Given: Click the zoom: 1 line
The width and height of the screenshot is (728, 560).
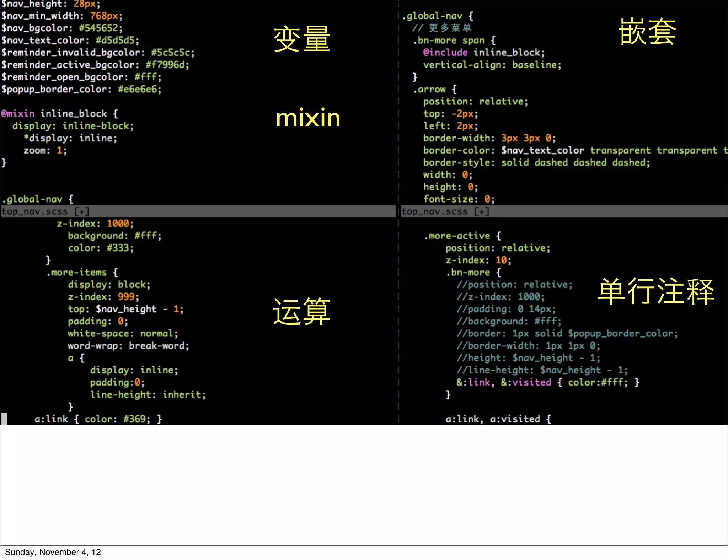Looking at the screenshot, I should [45, 150].
